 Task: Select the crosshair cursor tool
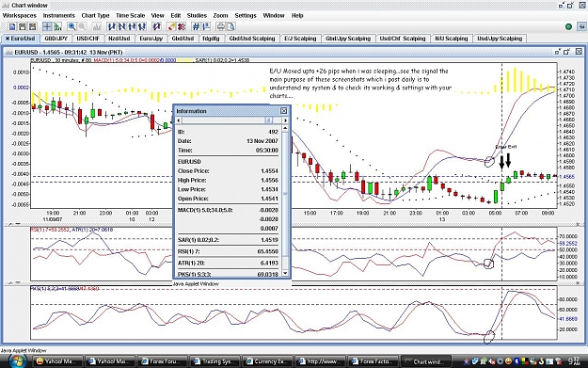pos(47,26)
